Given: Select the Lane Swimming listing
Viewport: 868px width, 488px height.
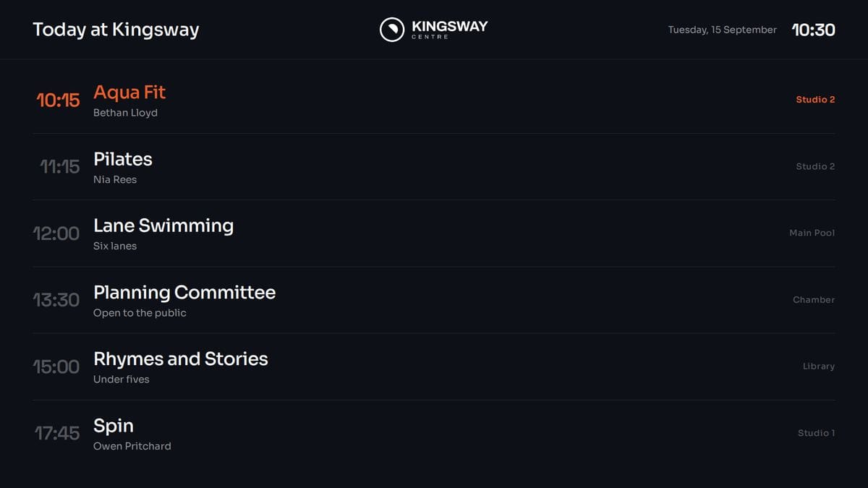Looking at the screenshot, I should [x=434, y=234].
